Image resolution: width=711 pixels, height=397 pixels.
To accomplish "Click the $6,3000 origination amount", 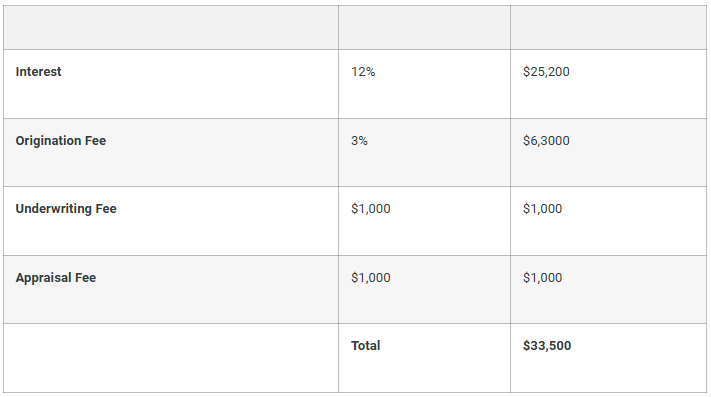I will point(546,140).
